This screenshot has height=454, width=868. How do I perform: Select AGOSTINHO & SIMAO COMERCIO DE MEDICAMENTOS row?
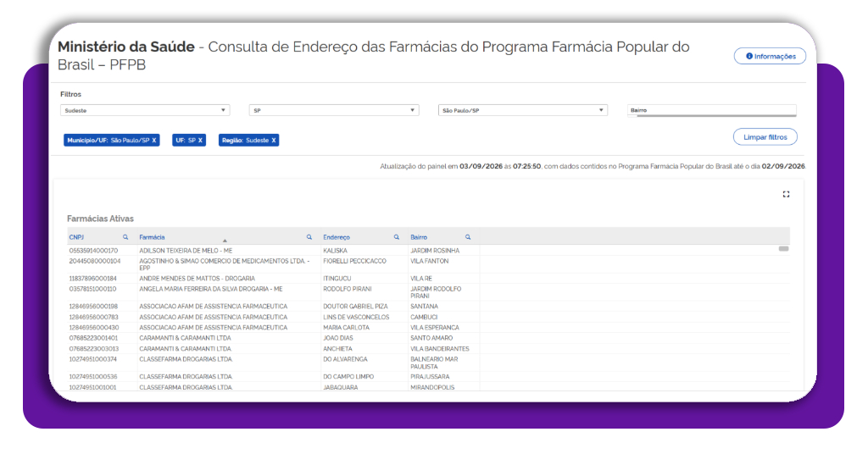(x=224, y=264)
